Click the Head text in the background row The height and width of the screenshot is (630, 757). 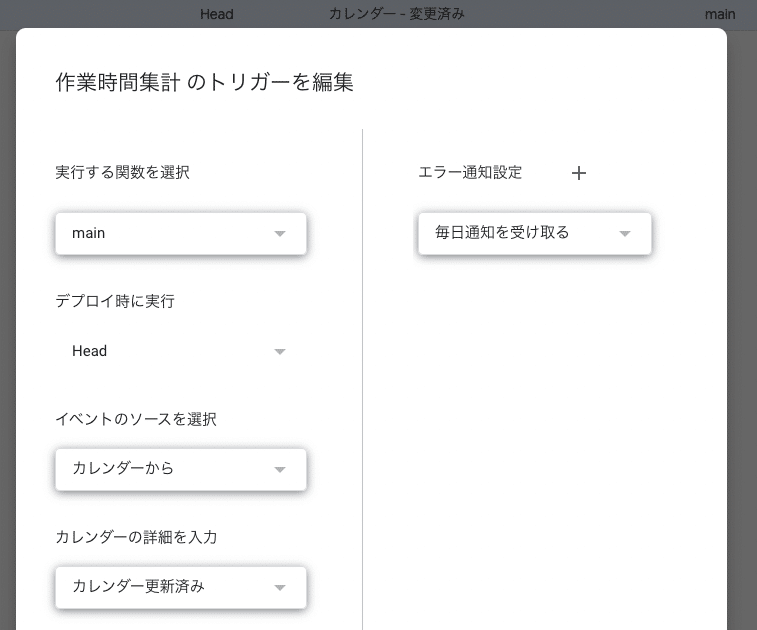click(217, 14)
